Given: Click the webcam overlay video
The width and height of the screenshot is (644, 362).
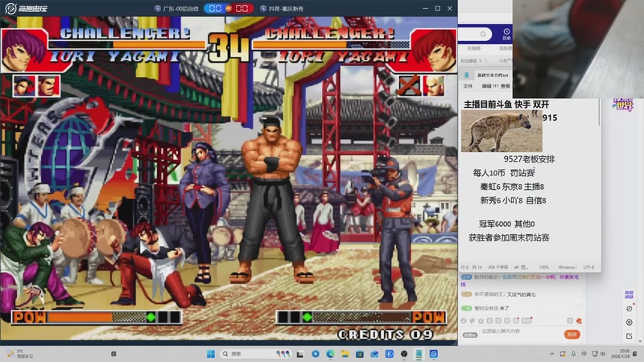Looking at the screenshot, I should [578, 49].
